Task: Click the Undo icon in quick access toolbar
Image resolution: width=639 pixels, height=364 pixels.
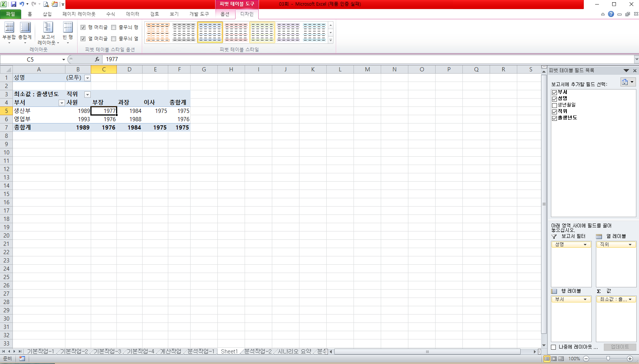Action: pos(22,4)
